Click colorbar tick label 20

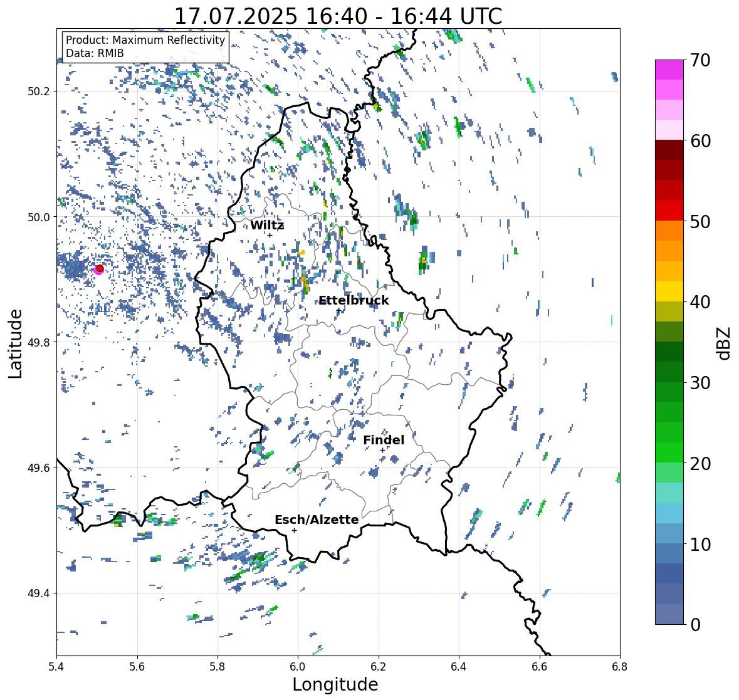700,464
